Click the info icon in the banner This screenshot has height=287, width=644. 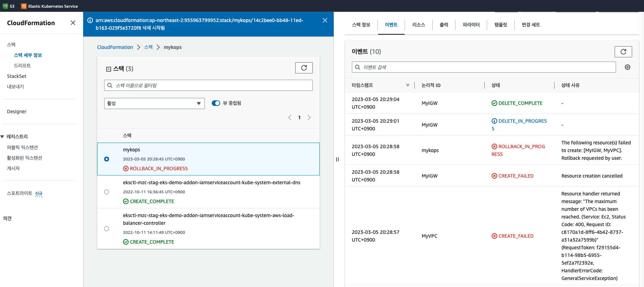[90, 20]
